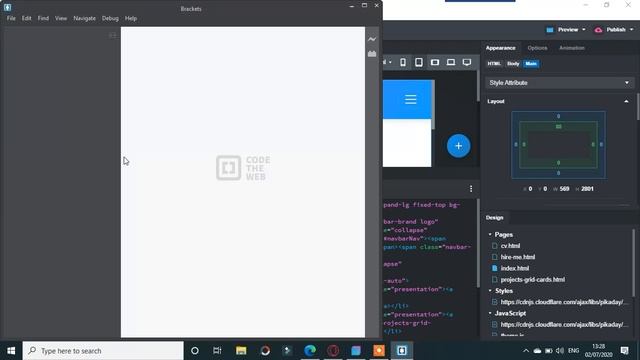Click the ENG language indicator
The height and width of the screenshot is (360, 640).
[573, 351]
